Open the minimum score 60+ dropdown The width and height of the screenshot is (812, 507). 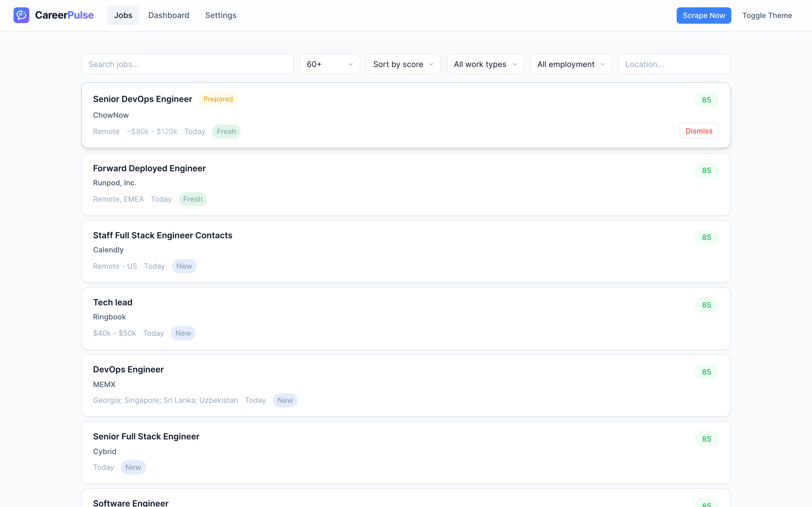pyautogui.click(x=330, y=64)
